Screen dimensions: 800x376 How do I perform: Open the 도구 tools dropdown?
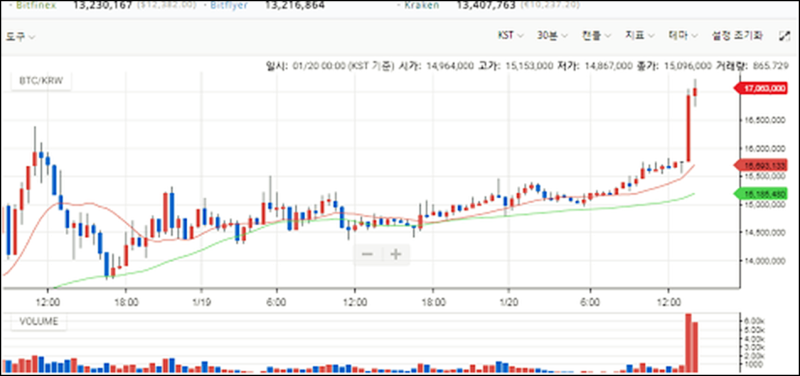click(20, 36)
